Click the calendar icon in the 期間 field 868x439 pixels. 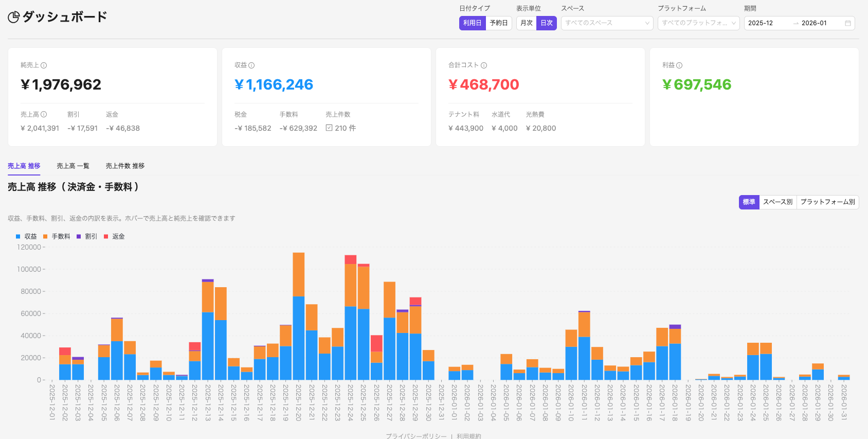[x=848, y=23]
